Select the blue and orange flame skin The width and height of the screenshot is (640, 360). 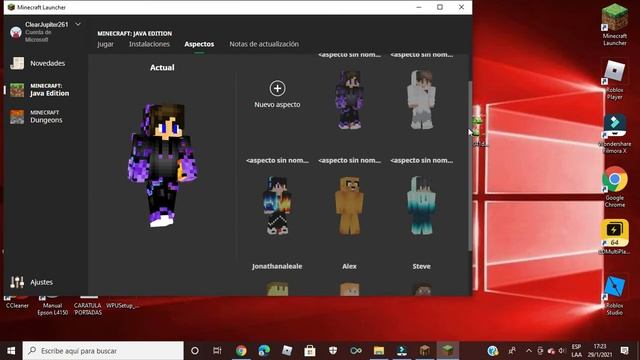point(277,205)
